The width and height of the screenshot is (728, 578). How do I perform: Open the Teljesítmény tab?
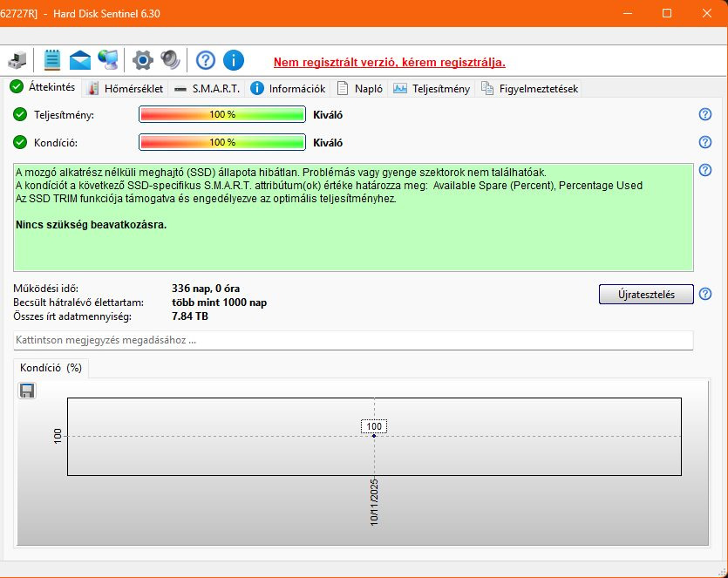[432, 88]
